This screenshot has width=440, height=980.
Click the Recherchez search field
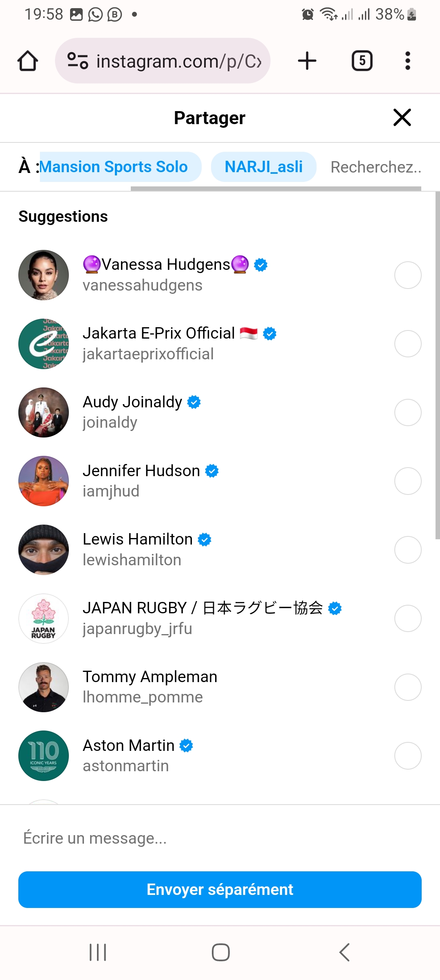pyautogui.click(x=376, y=167)
